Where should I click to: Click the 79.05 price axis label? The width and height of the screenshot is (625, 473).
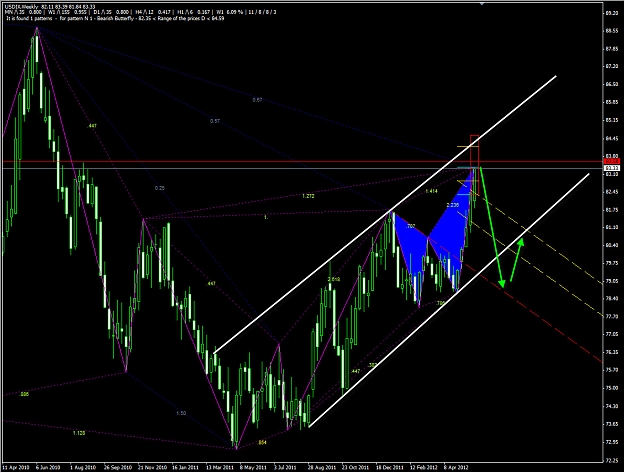611,281
